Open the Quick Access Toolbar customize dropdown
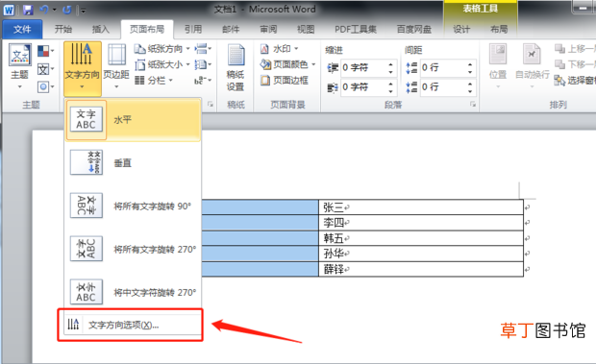This screenshot has height=364, width=596. [x=84, y=11]
